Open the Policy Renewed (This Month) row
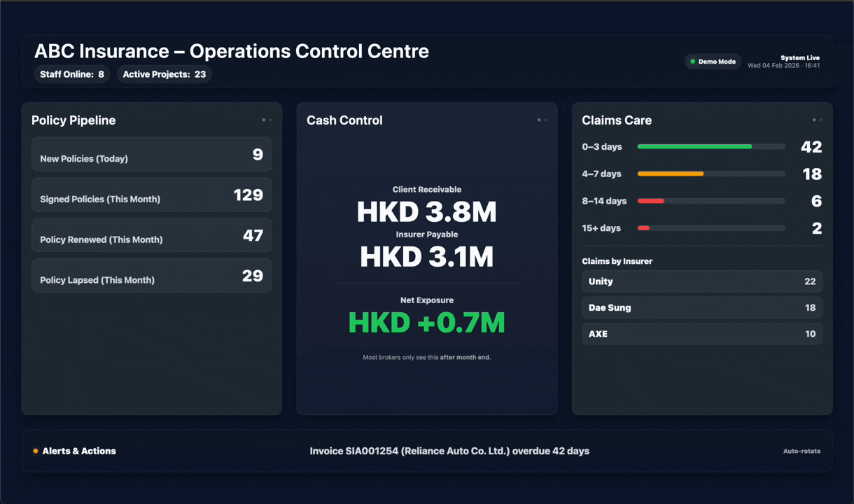This screenshot has width=854, height=504. tap(151, 235)
